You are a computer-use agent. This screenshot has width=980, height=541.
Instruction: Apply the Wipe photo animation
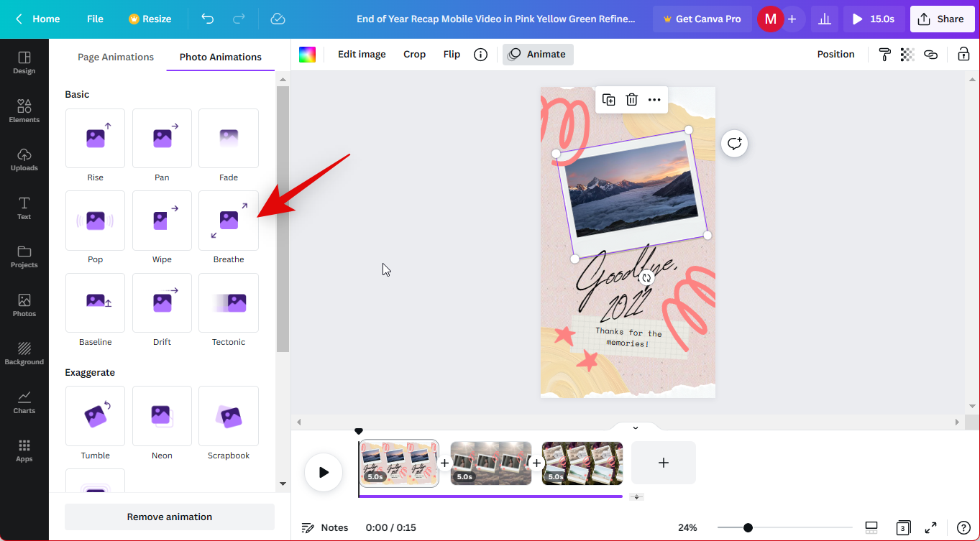coord(162,221)
